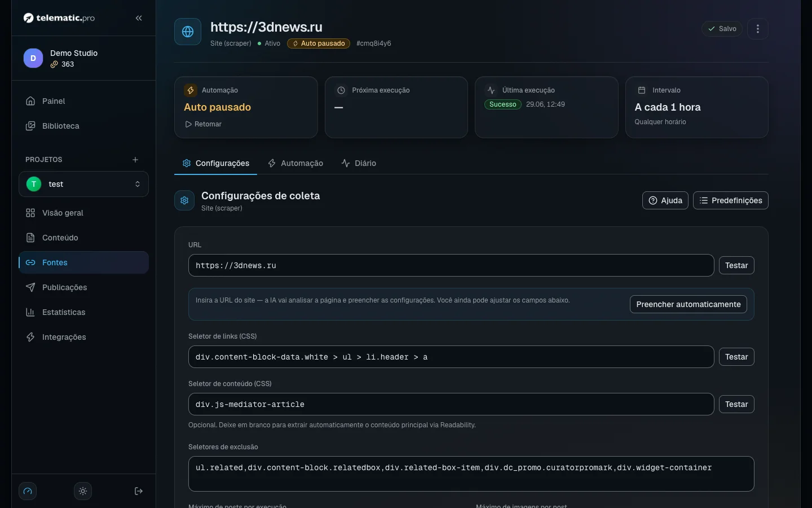This screenshot has width=812, height=508.
Task: Click the A cada 1 hora interval value
Action: (668, 107)
